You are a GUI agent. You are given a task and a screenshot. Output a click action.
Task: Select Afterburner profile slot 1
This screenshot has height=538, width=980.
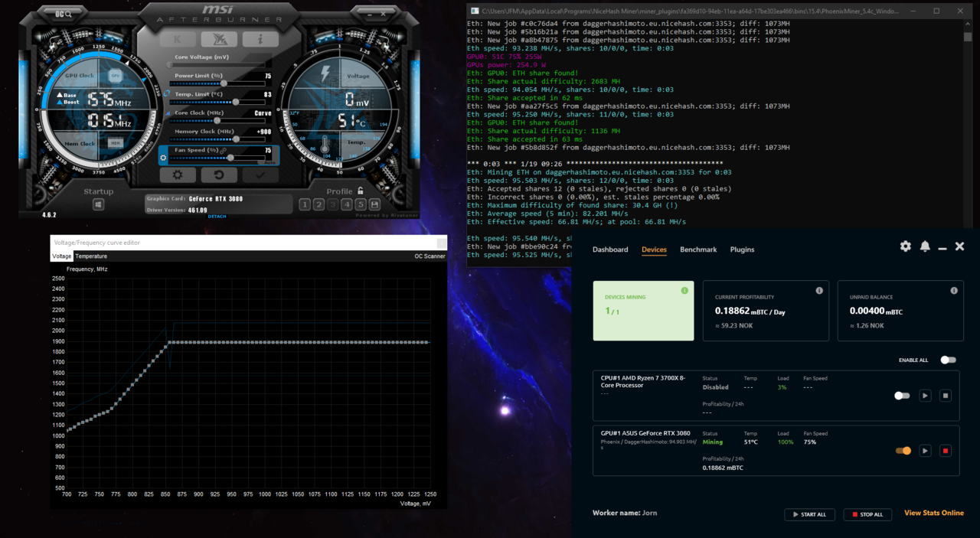(305, 204)
